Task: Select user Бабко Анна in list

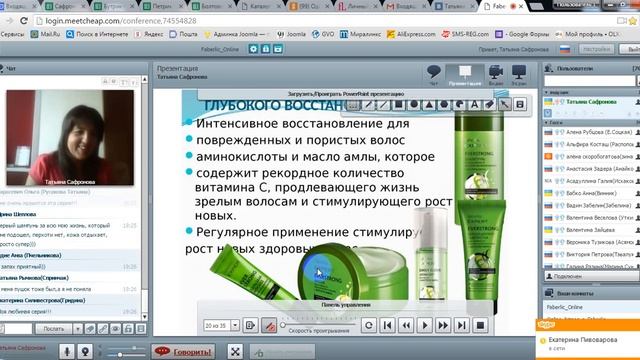Action: point(591,193)
